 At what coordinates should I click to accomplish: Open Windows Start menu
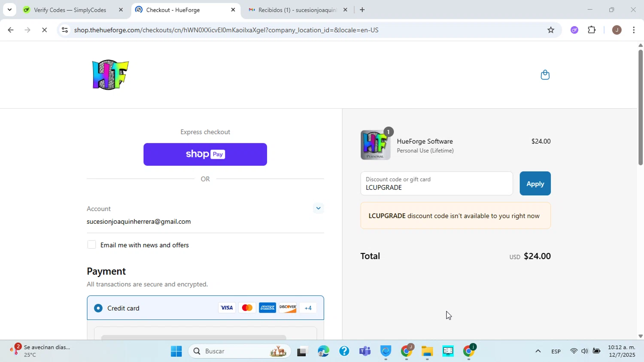(176, 351)
